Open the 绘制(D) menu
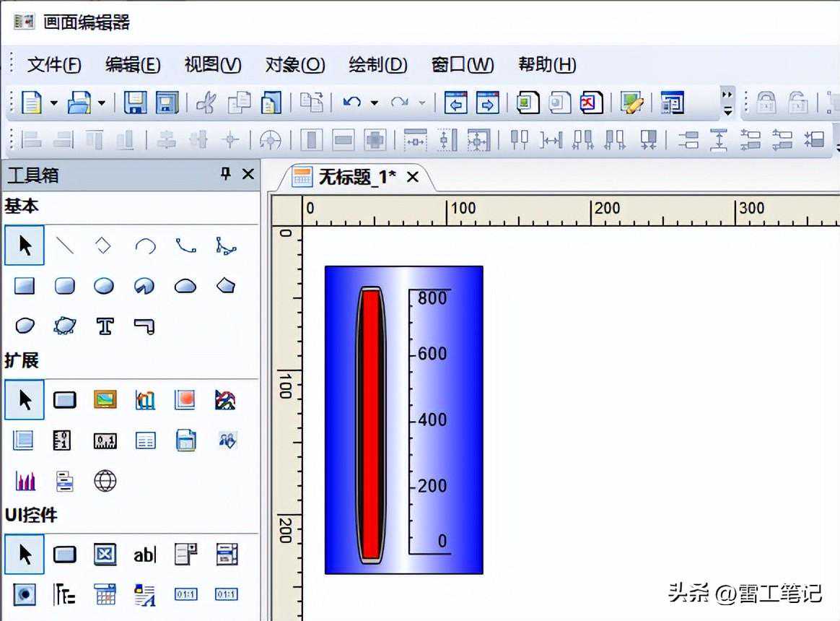Image resolution: width=840 pixels, height=621 pixels. (x=377, y=64)
